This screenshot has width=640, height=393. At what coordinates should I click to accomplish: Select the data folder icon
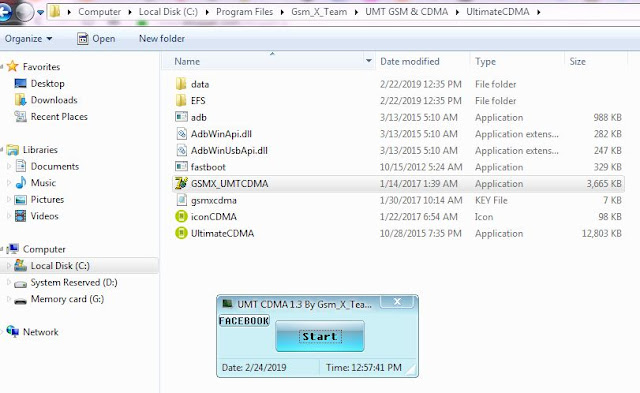pos(181,84)
